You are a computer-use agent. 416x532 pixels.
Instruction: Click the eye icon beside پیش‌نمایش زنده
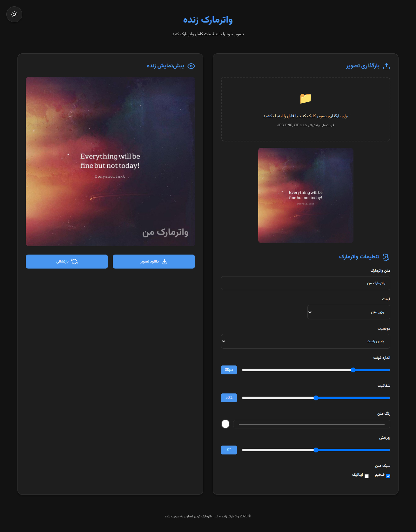pyautogui.click(x=191, y=66)
